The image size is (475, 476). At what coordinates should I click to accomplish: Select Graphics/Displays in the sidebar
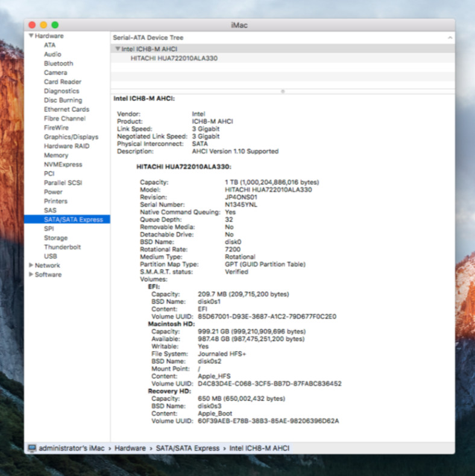71,137
